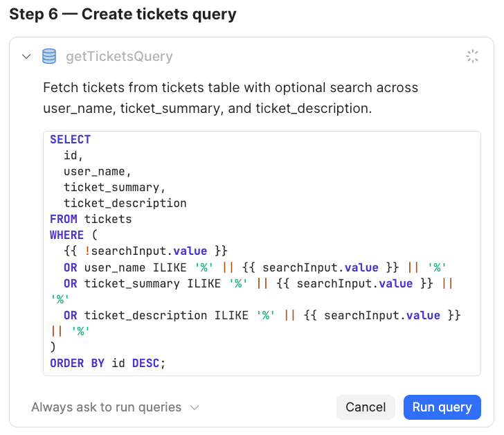Click the "{{ !searchInput.value }}" expression line
This screenshot has height=435, width=504.
click(145, 251)
